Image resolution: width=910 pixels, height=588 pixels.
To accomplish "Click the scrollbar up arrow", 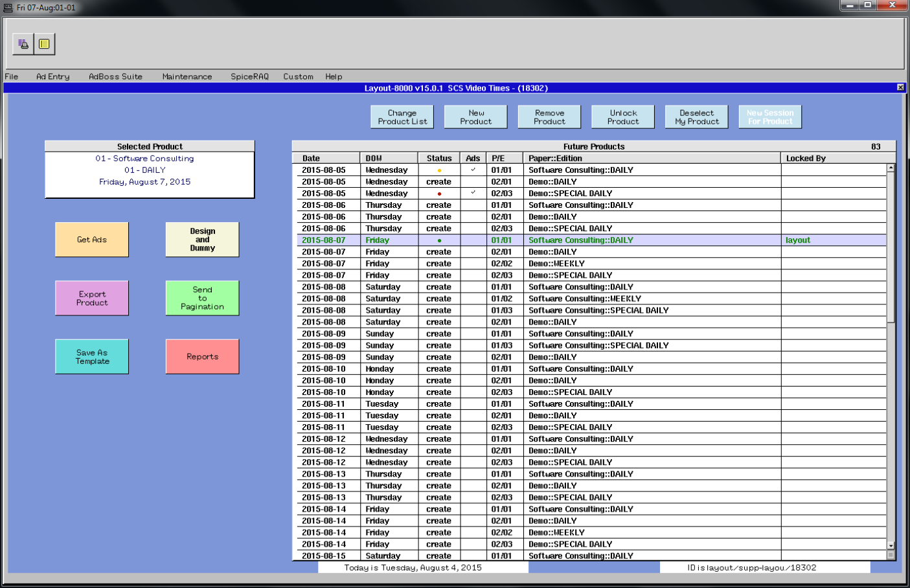I will (891, 168).
